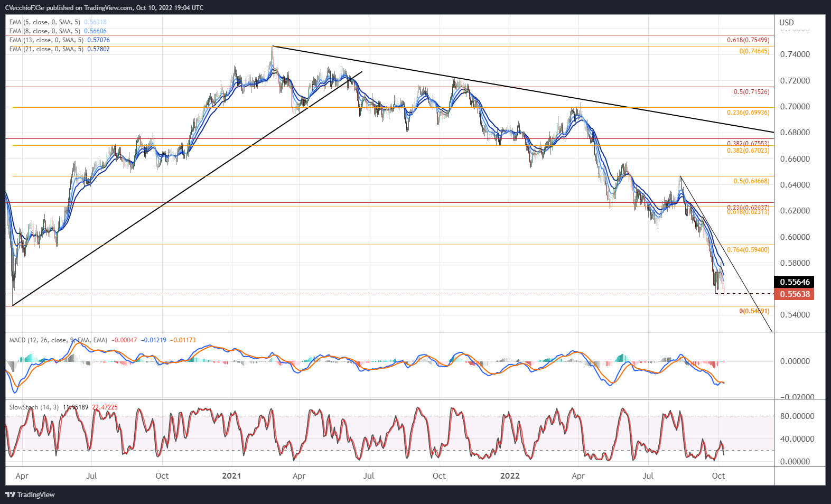Click the 0.74000 price axis label
The image size is (831, 504).
click(795, 54)
